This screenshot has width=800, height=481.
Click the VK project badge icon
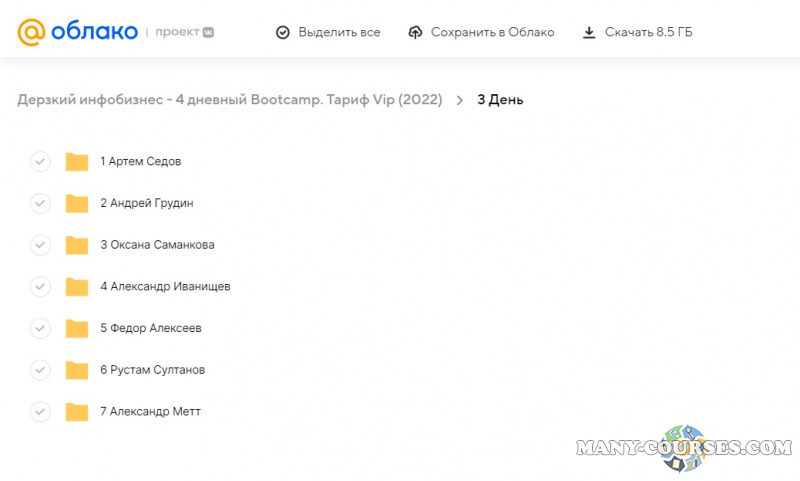click(x=208, y=32)
